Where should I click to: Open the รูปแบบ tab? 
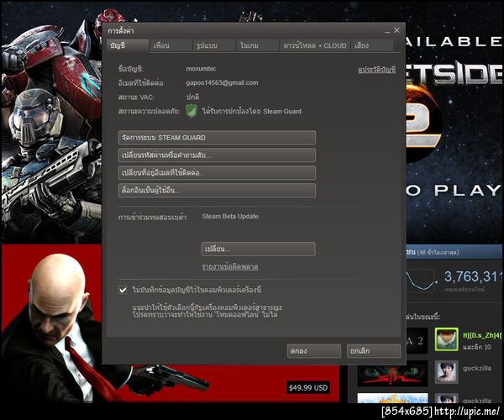tap(214, 45)
